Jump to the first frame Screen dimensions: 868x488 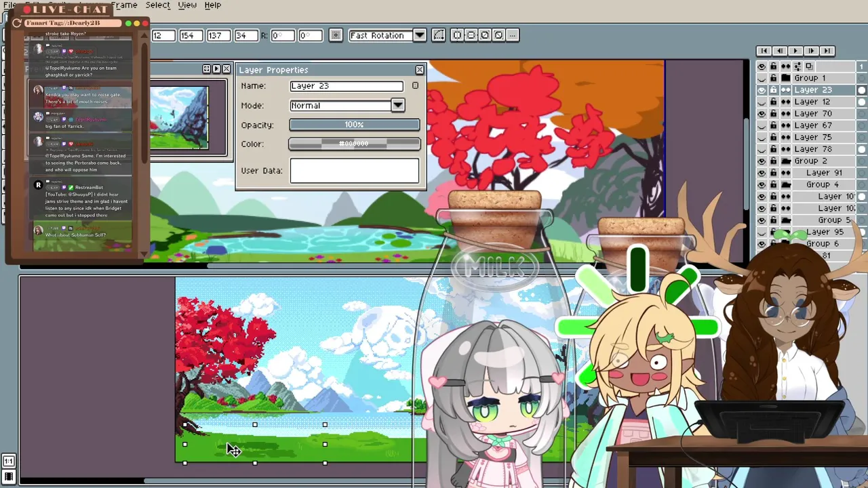coord(764,51)
